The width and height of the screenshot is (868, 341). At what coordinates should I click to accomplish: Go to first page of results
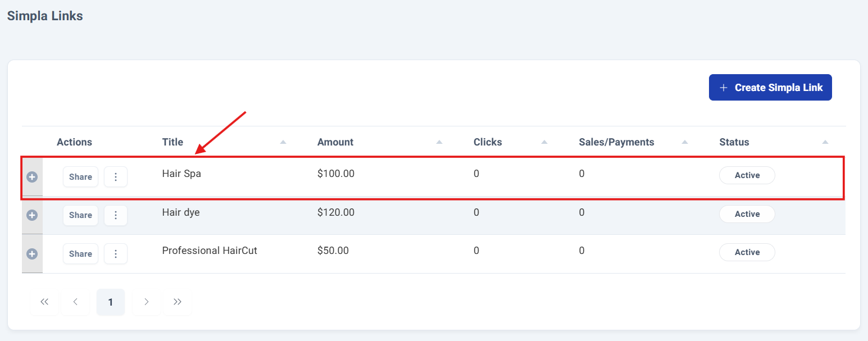44,302
